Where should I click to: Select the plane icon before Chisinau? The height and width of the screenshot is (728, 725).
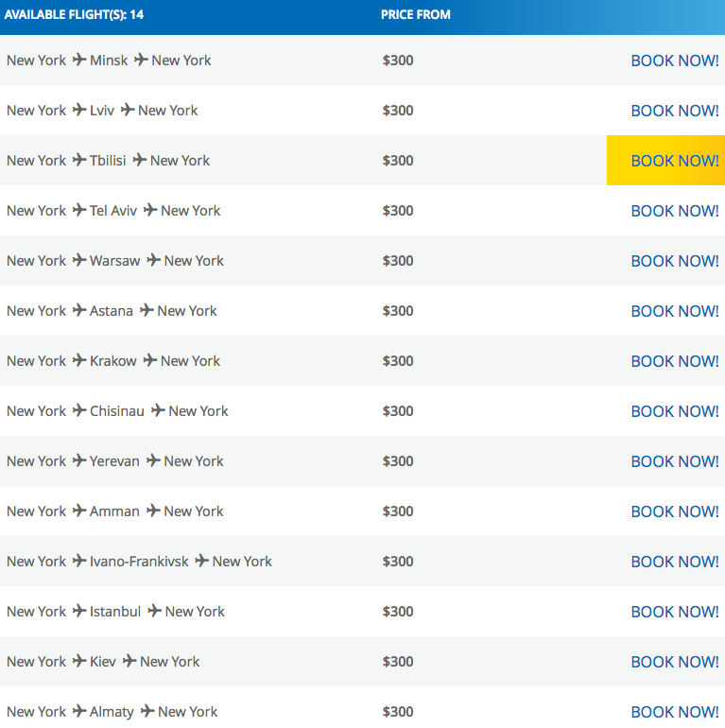coord(79,410)
